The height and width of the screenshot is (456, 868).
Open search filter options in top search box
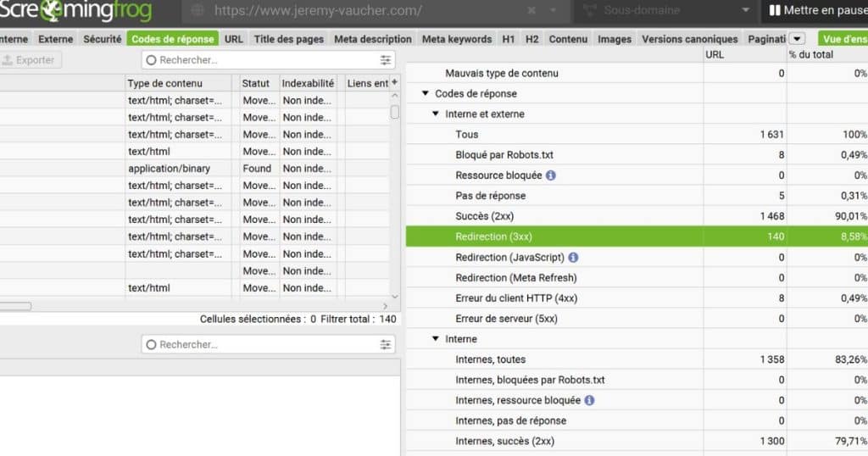pos(386,60)
